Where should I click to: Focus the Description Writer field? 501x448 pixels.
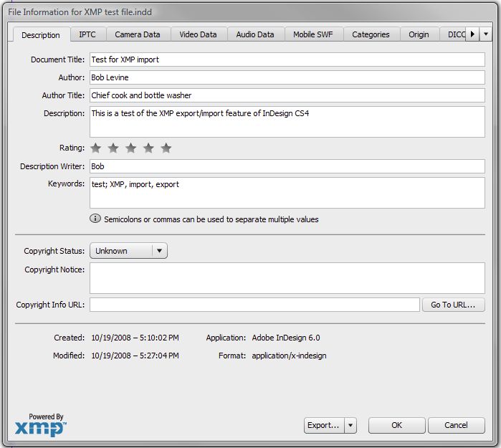[287, 166]
